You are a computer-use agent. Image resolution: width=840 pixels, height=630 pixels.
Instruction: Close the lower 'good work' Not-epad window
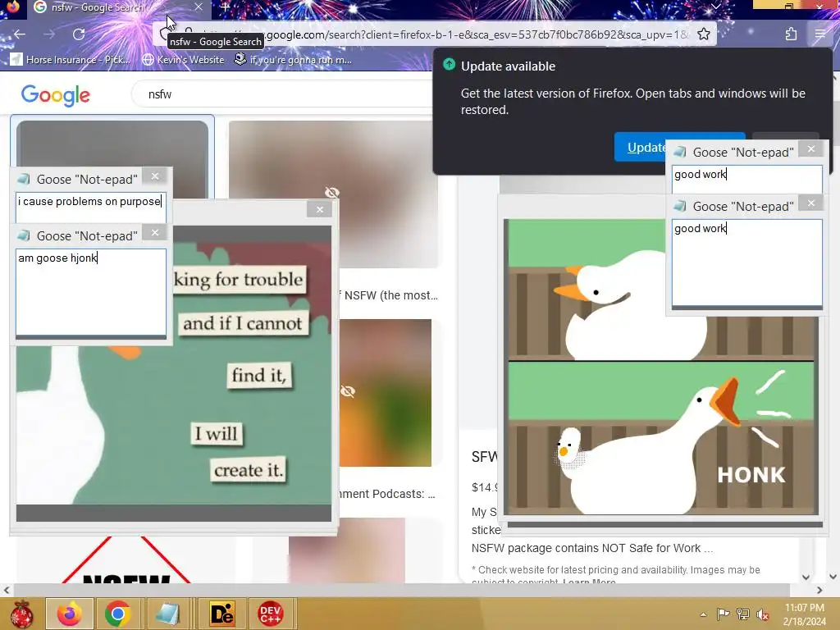click(811, 203)
